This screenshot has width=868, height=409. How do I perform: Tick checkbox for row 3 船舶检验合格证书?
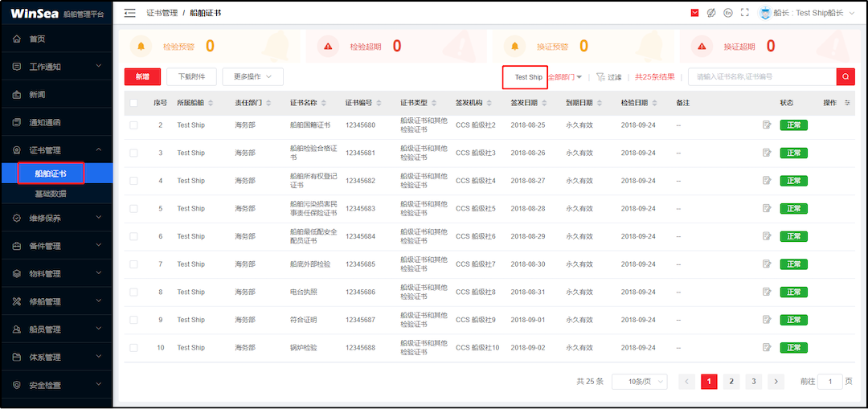[x=133, y=153]
